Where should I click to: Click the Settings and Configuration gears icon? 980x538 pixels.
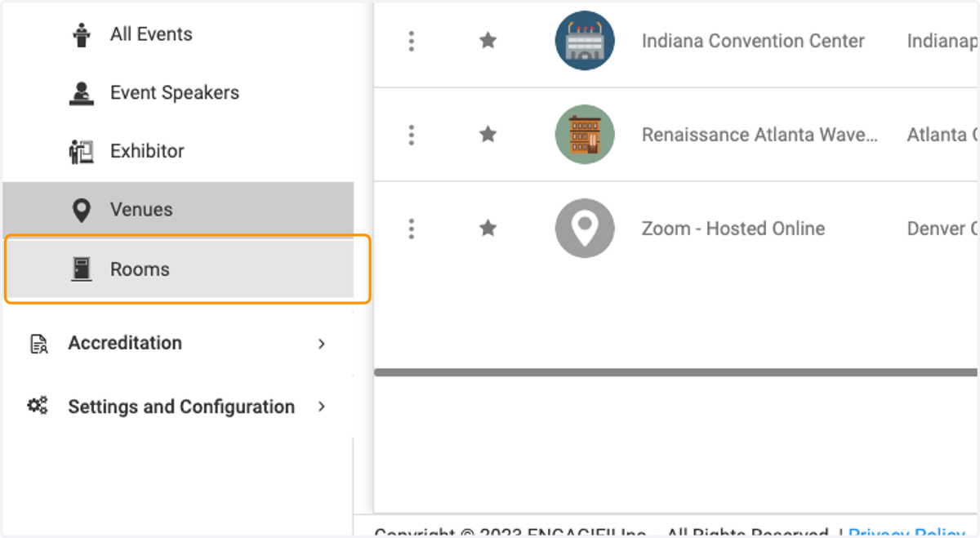[x=38, y=406]
